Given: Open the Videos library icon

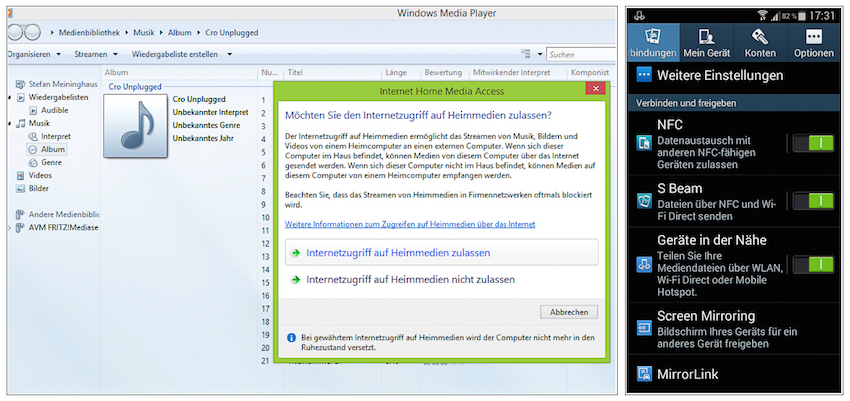Looking at the screenshot, I should [21, 176].
